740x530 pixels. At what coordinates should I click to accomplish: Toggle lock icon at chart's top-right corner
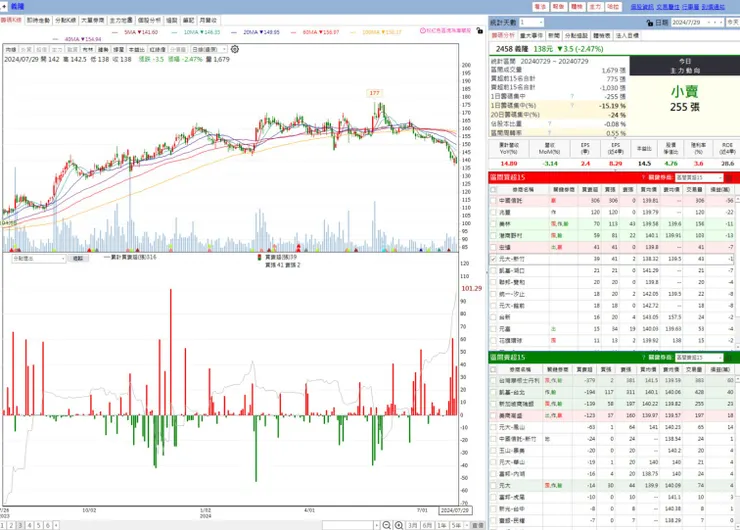479,30
